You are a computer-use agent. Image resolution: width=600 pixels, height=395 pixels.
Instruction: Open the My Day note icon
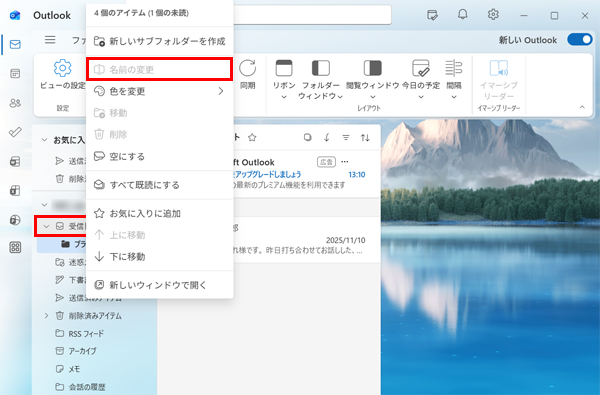tap(432, 15)
